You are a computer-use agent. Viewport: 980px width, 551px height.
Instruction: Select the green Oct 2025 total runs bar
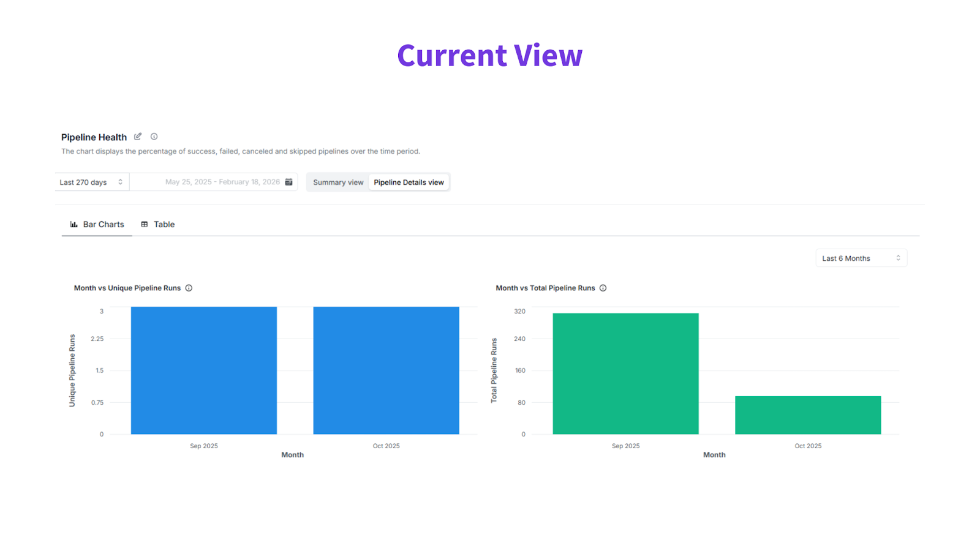click(x=808, y=415)
